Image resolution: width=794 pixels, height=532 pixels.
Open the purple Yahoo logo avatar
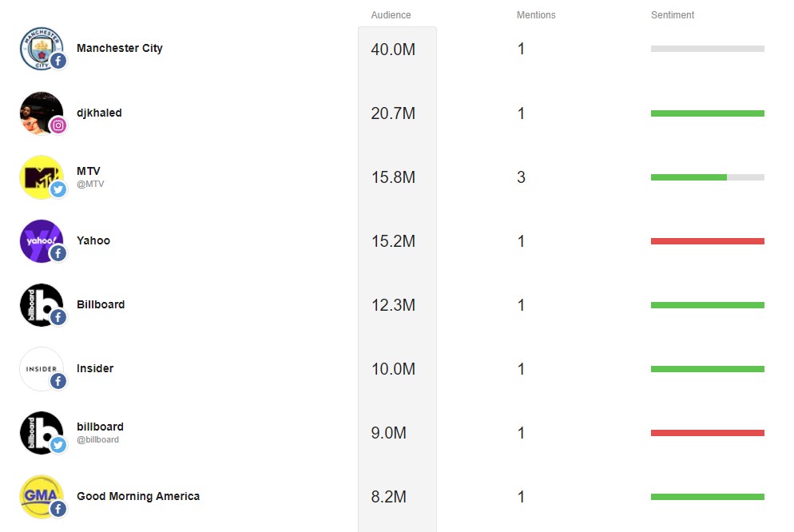pos(42,241)
